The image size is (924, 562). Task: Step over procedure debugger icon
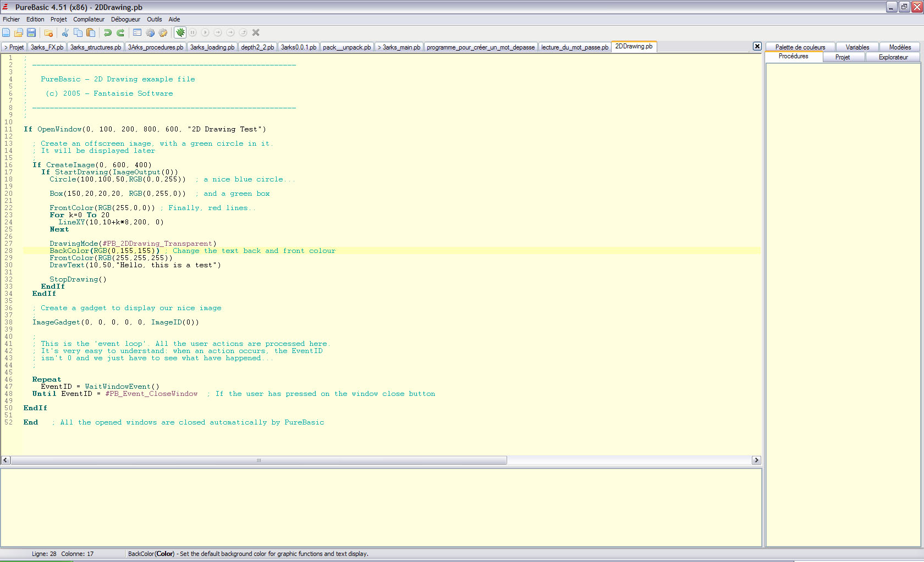pyautogui.click(x=230, y=33)
